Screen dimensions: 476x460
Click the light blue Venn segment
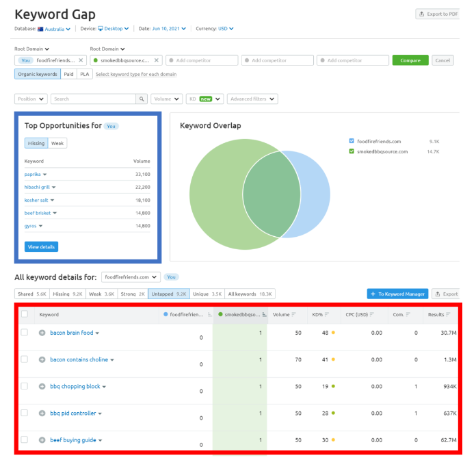point(316,194)
